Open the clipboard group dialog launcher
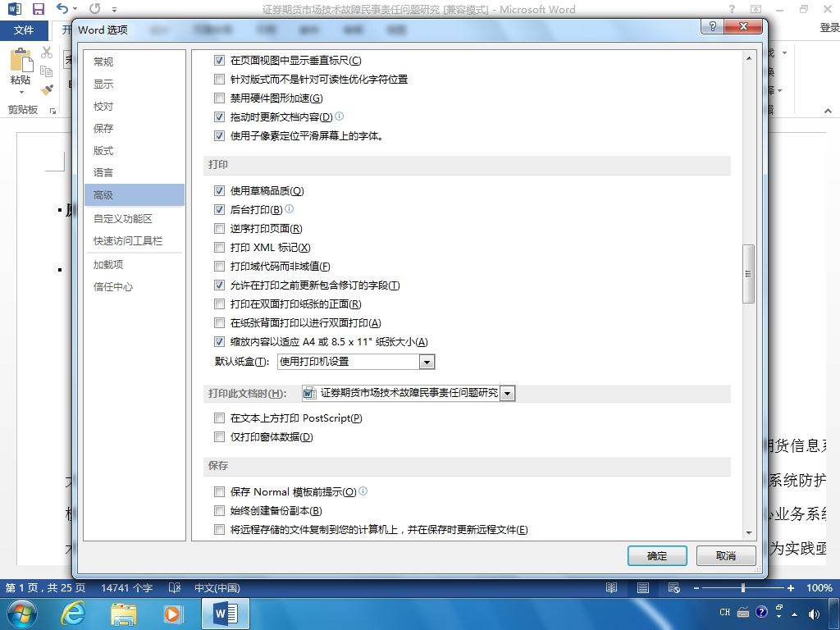840x630 pixels. pyautogui.click(x=53, y=111)
